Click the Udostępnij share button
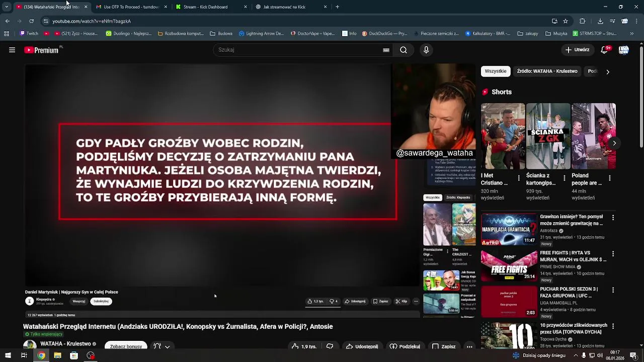 tap(362, 346)
